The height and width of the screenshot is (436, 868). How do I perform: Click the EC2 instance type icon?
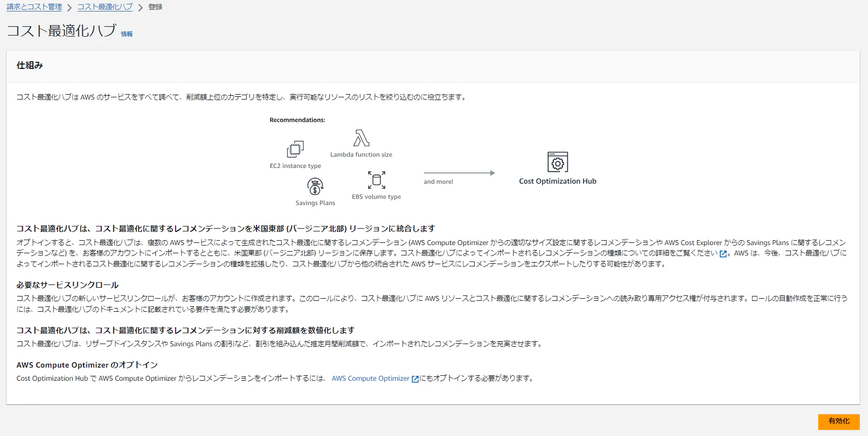tap(295, 149)
